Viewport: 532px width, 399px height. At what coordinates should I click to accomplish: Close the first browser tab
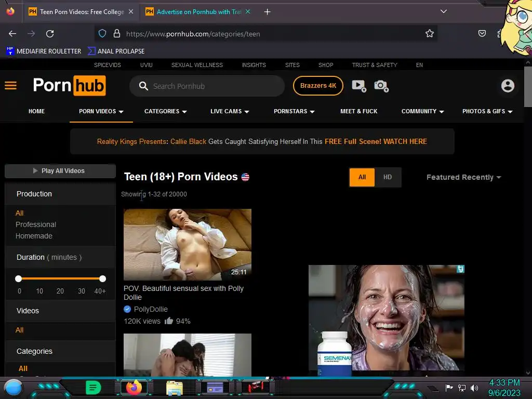(x=131, y=11)
